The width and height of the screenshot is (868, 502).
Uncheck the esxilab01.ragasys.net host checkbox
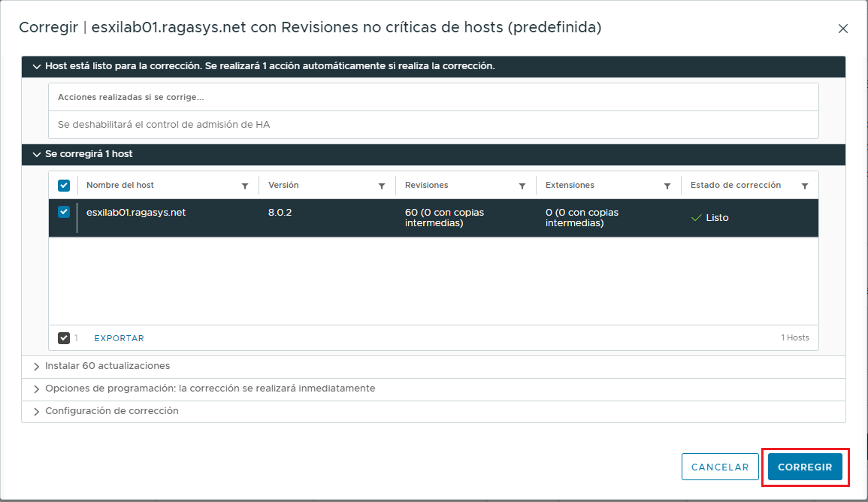click(x=64, y=212)
